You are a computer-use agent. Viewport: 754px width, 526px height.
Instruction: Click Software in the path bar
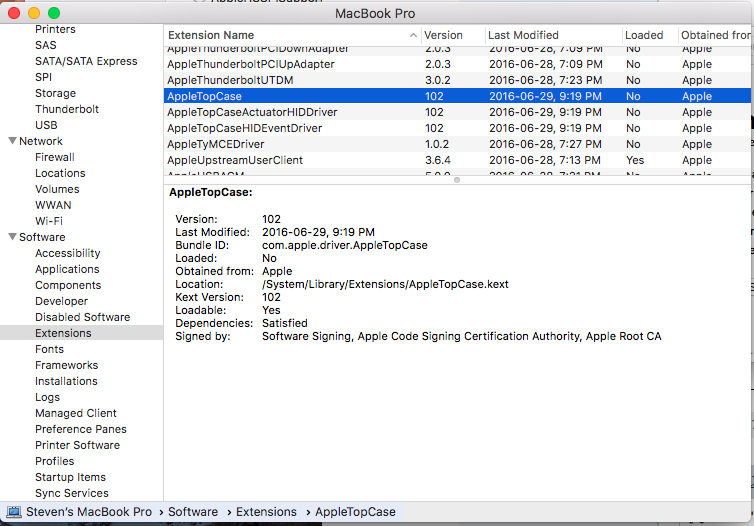coord(193,512)
